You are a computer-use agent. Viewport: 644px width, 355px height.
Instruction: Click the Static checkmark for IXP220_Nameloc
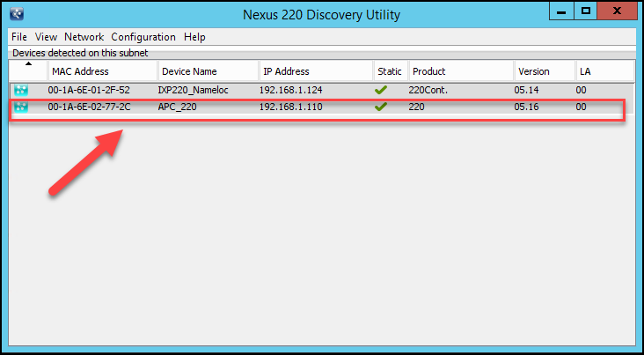coord(381,90)
